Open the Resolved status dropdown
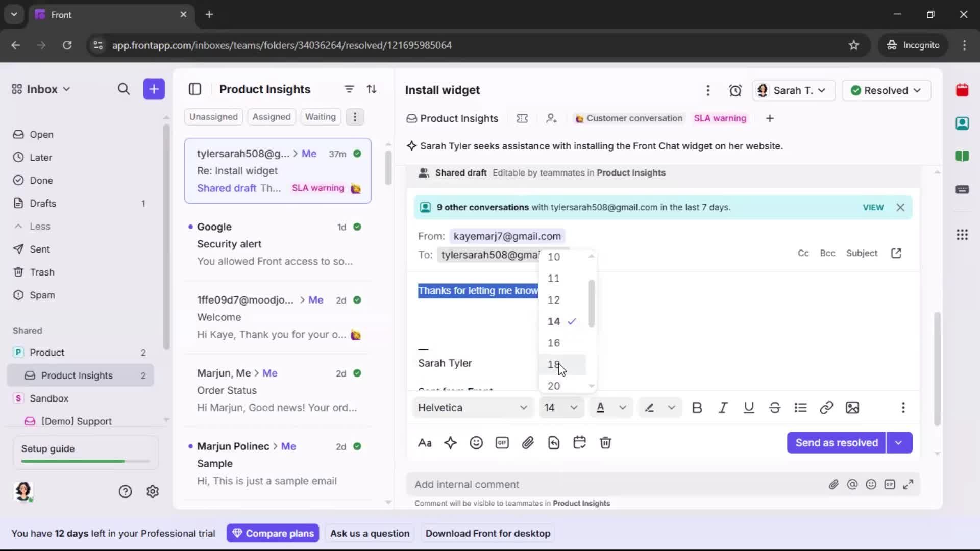Screen dimensions: 980x551 tap(886, 90)
